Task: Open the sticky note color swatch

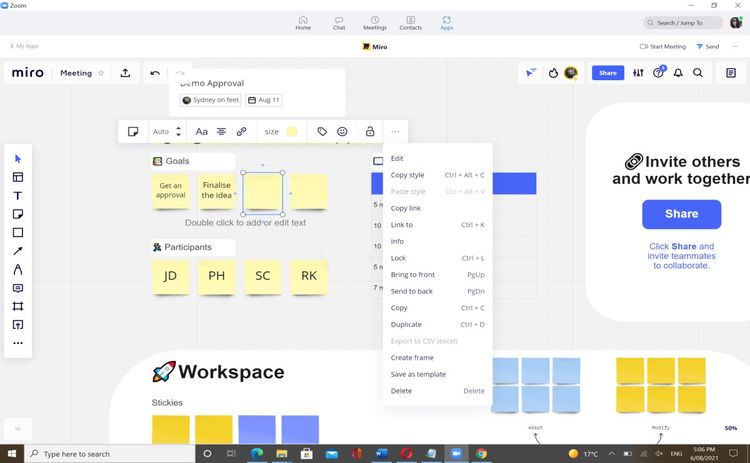Action: point(292,132)
